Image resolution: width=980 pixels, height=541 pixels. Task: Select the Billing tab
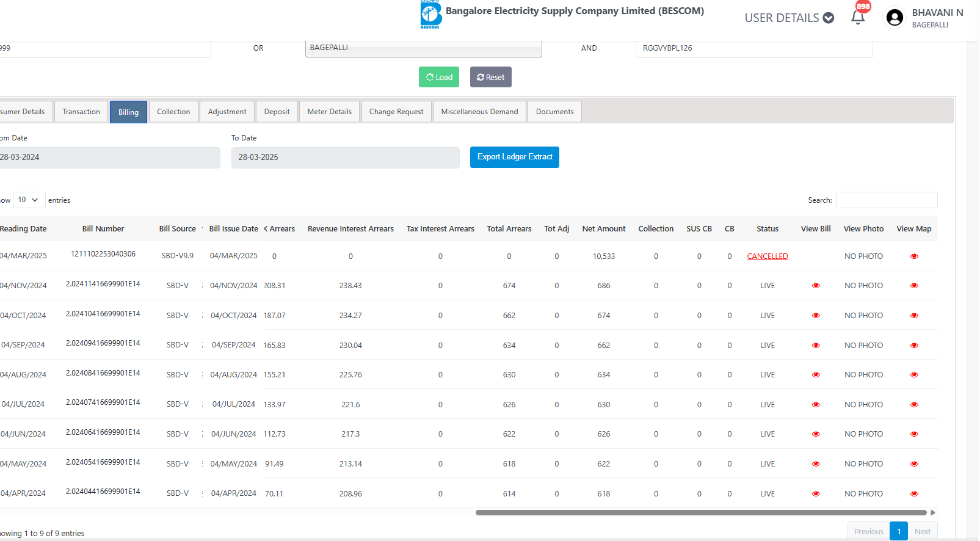click(x=128, y=112)
